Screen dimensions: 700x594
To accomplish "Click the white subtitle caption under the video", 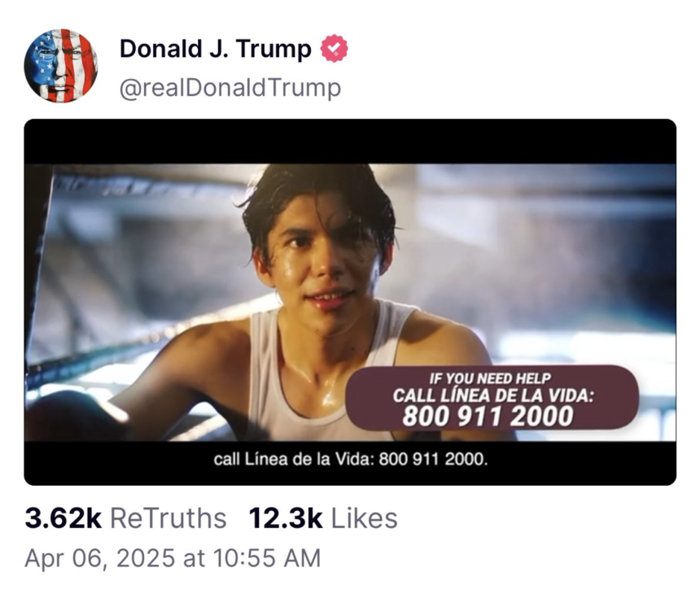I will point(350,460).
